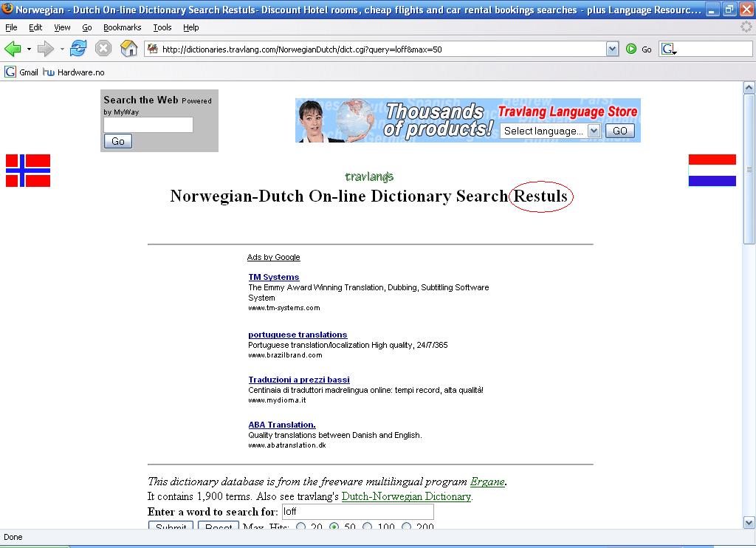Viewport: 756px width, 548px height.
Task: Open the Tools menu
Action: (x=162, y=27)
